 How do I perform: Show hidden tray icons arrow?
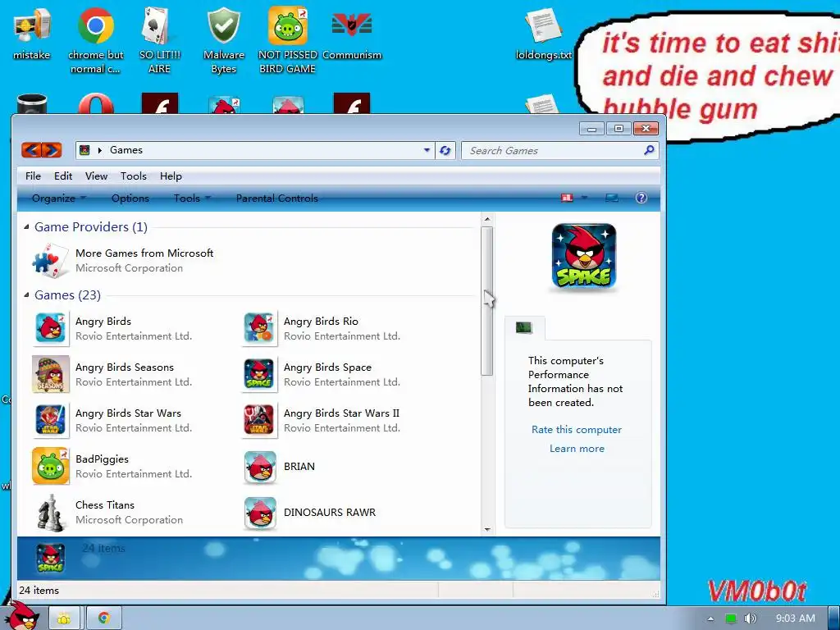pos(710,619)
